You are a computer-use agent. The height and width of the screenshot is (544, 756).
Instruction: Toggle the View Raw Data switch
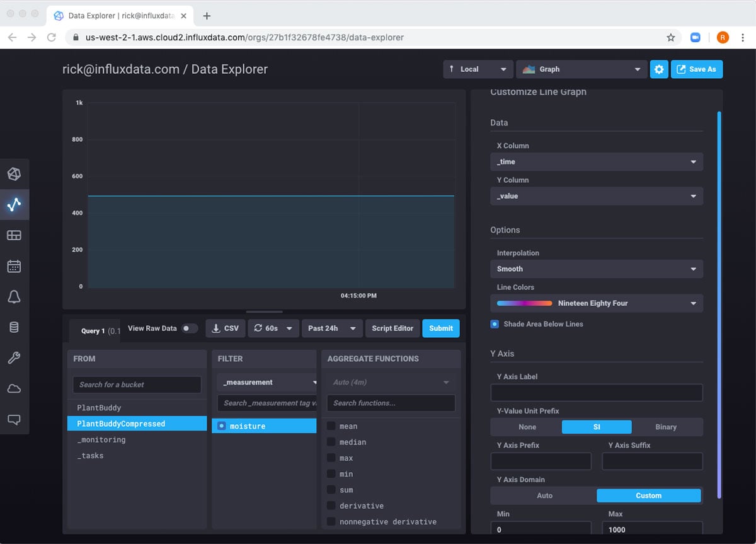point(188,328)
